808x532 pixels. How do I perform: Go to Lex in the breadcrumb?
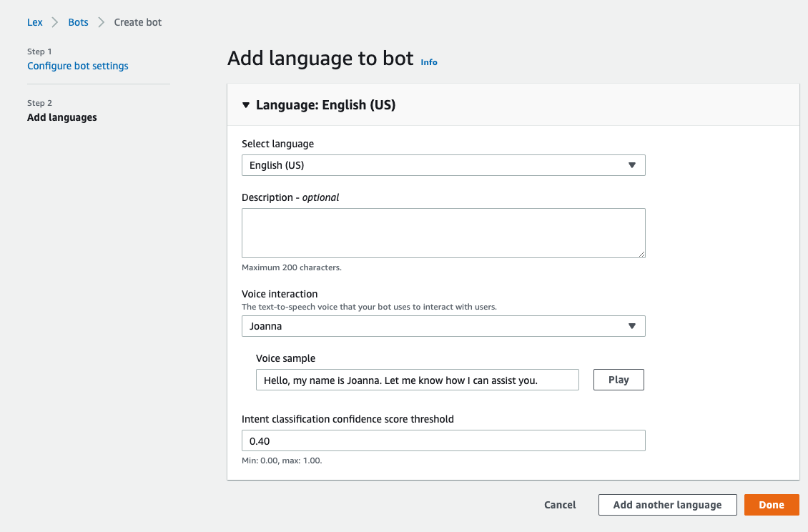pyautogui.click(x=35, y=22)
